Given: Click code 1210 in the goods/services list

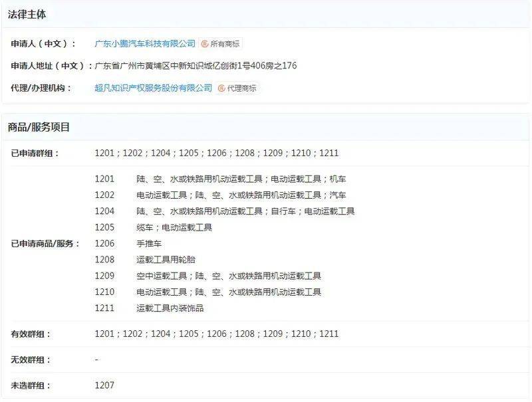Looking at the screenshot, I should pyautogui.click(x=104, y=292).
